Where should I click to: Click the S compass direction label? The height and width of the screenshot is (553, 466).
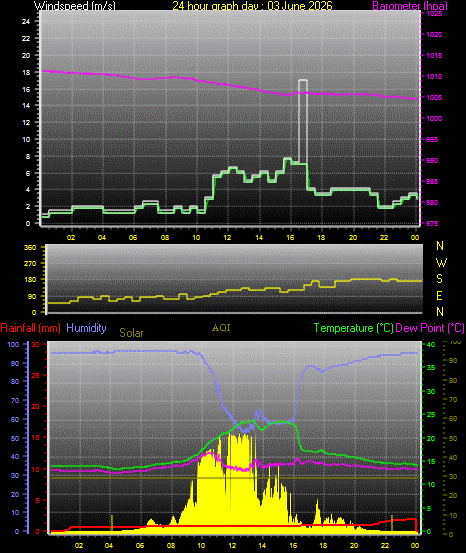coord(440,279)
